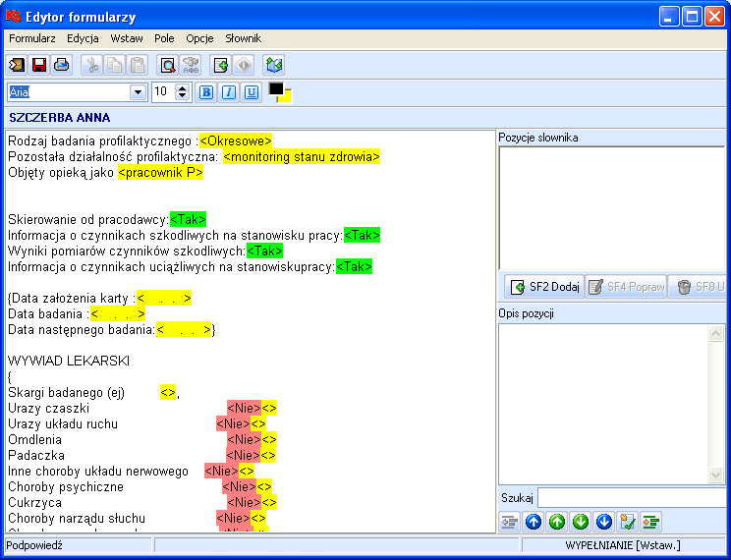Click the Data założenia karty date field
Screen dimensions: 731x560
click(x=164, y=299)
